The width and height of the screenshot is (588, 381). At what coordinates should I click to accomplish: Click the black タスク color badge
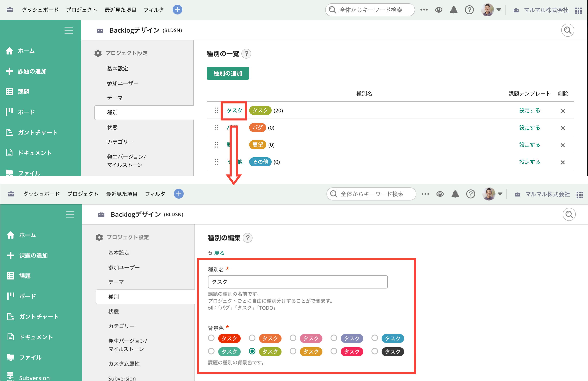(393, 351)
